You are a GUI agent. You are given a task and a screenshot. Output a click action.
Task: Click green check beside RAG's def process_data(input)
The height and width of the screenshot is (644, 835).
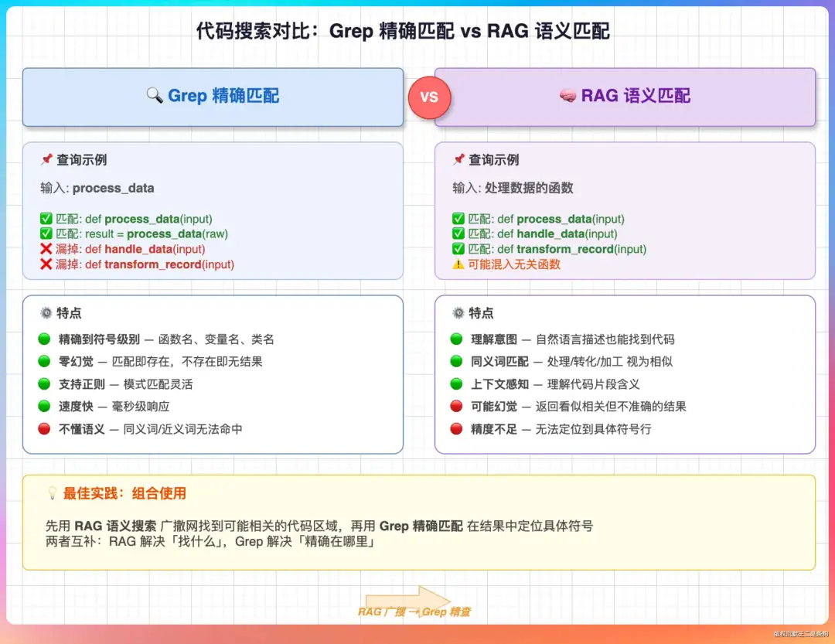458,218
